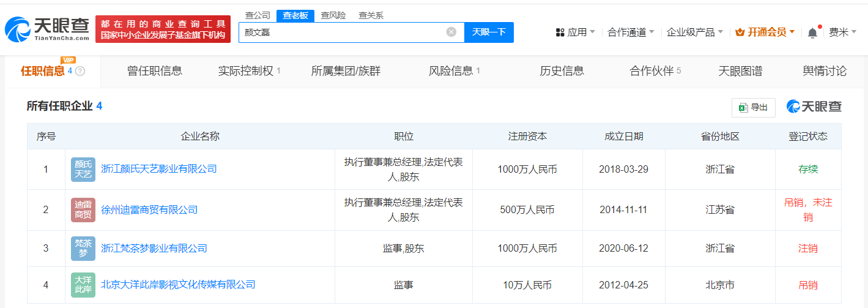868x308 pixels.
Task: Open the 天眼图谱 tab
Action: (x=740, y=71)
